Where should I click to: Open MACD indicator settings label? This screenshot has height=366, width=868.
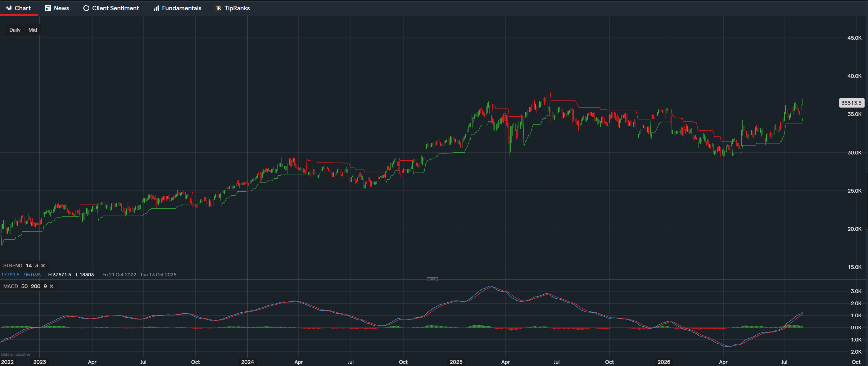[11, 286]
